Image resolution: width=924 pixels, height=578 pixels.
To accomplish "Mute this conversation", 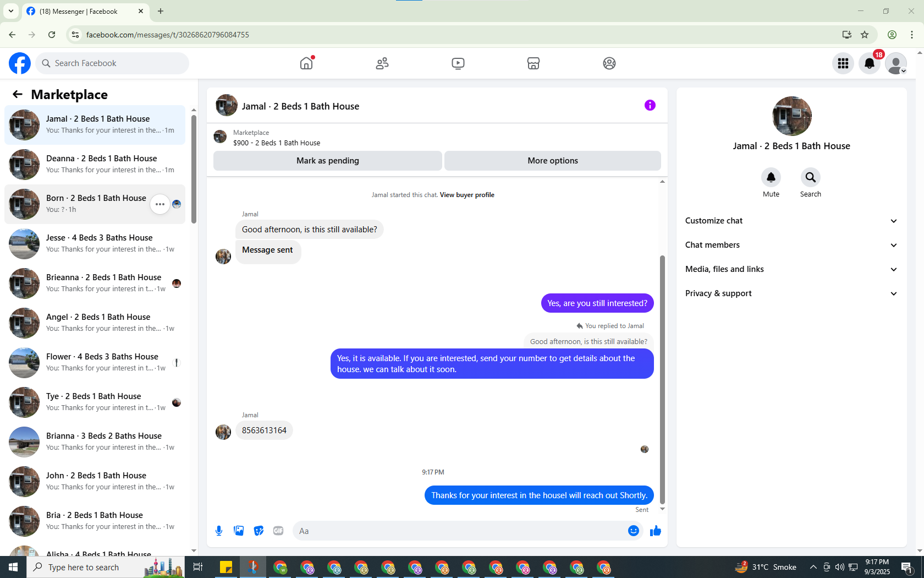I will click(771, 177).
